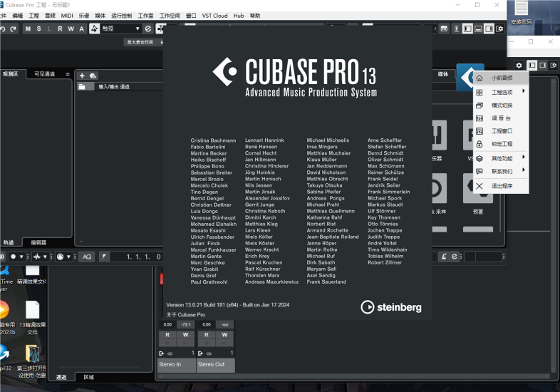Click the horizontal scrollbar under mixer channels

353,376
